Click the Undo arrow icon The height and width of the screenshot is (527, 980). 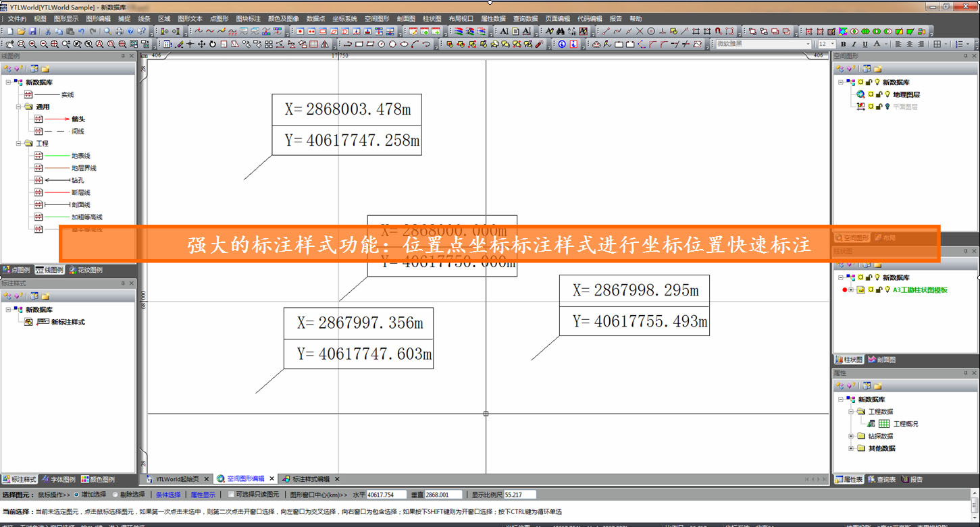point(81,31)
